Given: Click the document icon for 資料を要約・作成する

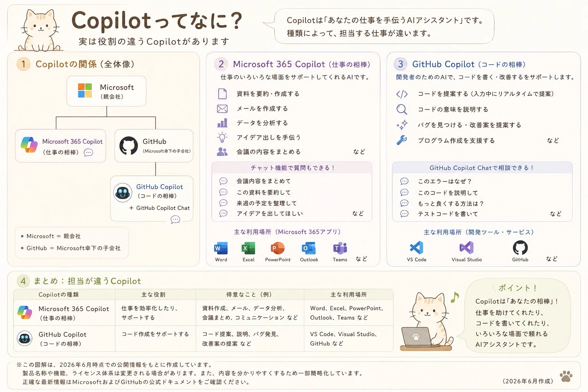Looking at the screenshot, I should [222, 94].
